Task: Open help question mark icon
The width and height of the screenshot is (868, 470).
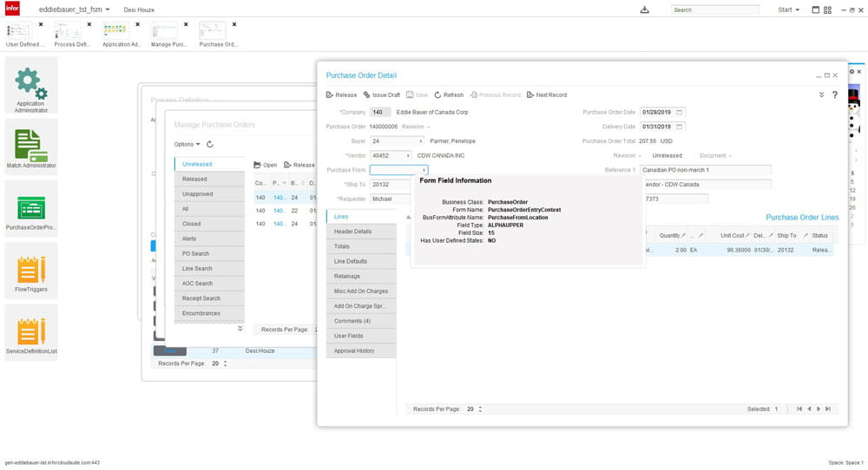Action: 835,95
